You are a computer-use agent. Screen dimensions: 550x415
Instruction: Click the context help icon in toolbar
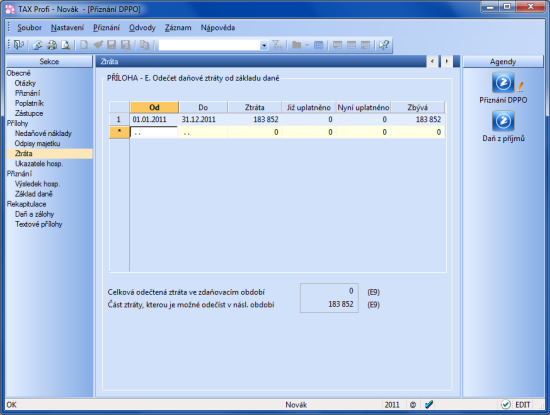point(384,45)
